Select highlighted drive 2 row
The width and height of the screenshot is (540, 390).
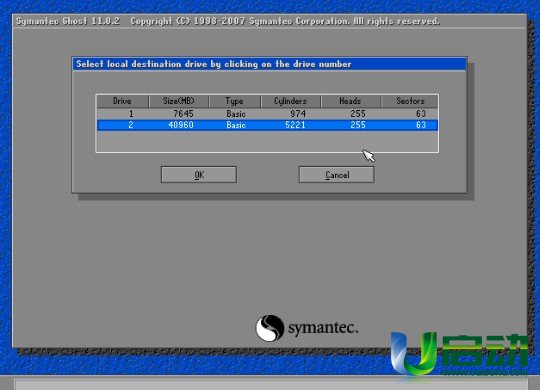(267, 125)
